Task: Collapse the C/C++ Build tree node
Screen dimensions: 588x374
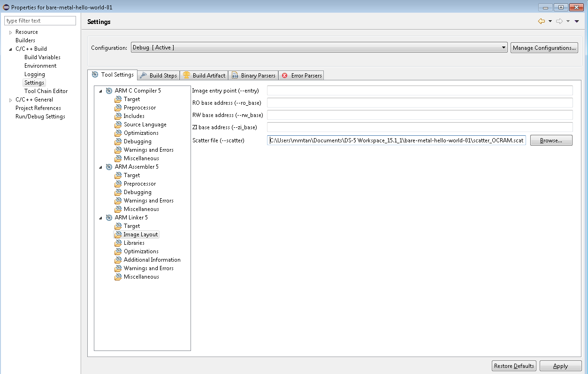Action: pos(10,49)
